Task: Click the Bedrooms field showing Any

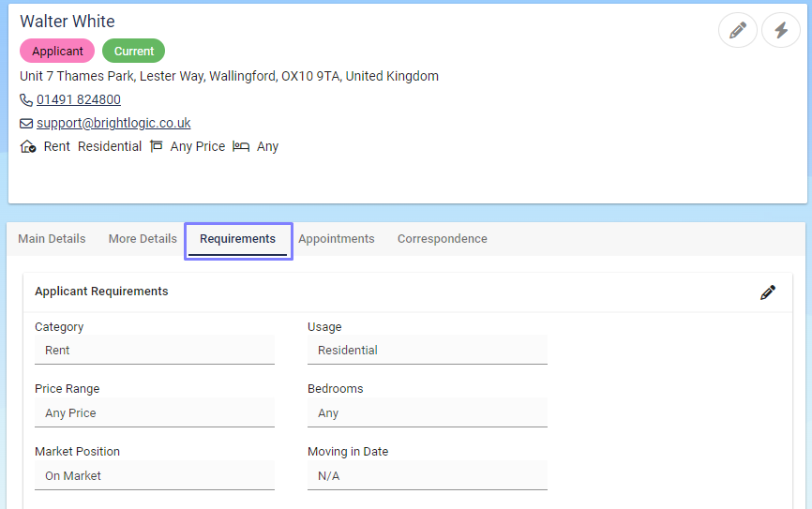Action: (428, 412)
